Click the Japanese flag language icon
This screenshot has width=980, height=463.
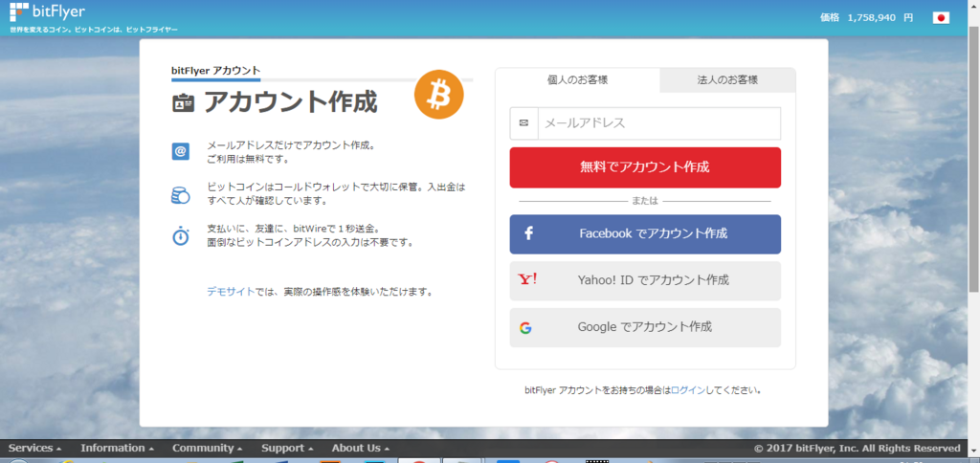pyautogui.click(x=941, y=18)
